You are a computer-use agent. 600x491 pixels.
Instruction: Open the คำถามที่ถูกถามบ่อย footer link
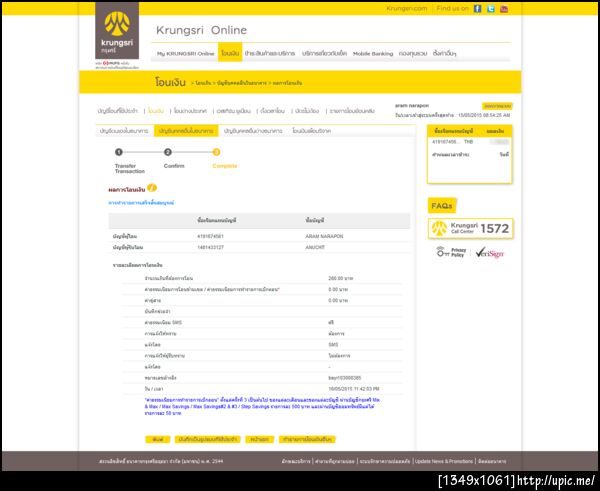point(334,462)
